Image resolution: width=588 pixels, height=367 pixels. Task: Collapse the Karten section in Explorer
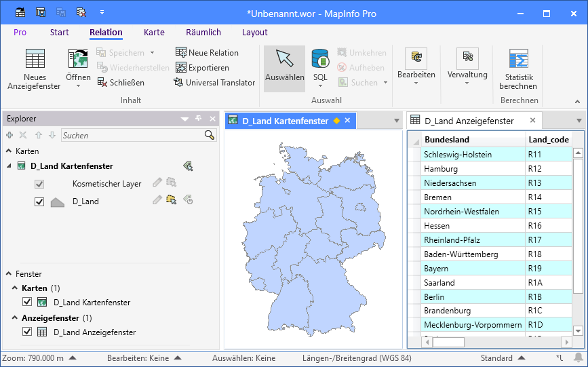click(9, 151)
